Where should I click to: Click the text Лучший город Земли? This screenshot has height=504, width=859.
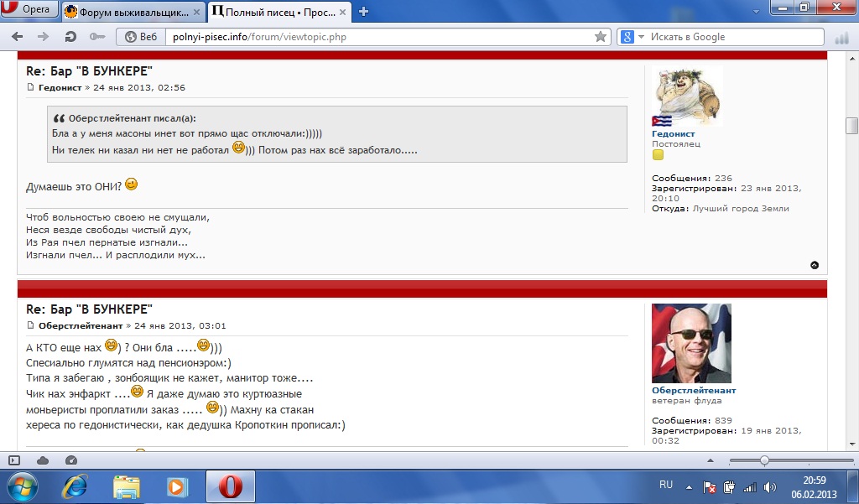click(741, 209)
